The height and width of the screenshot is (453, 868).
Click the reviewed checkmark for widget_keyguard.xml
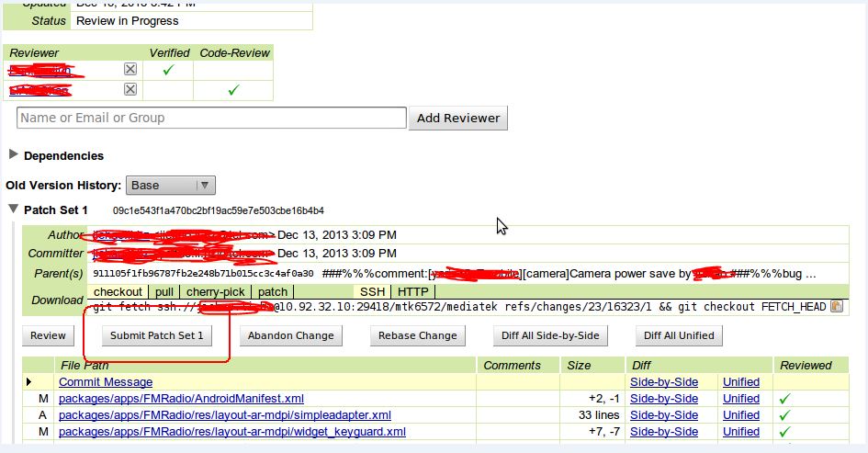[783, 432]
